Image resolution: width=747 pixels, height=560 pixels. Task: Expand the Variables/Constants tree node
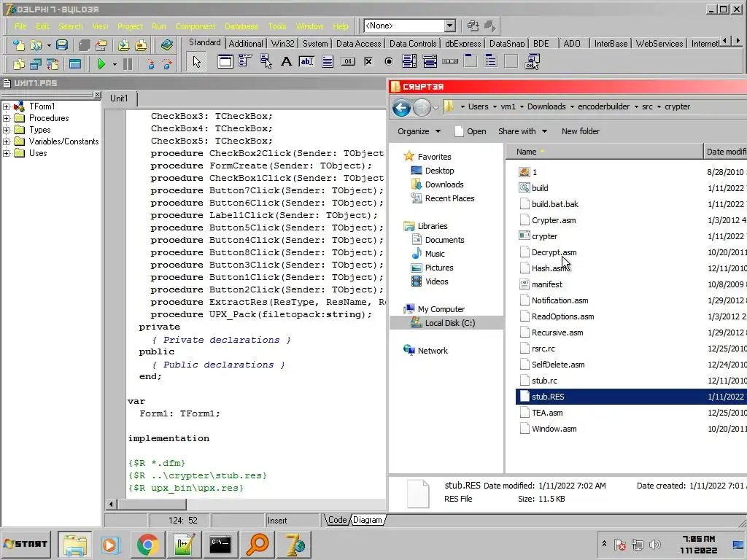pos(6,141)
